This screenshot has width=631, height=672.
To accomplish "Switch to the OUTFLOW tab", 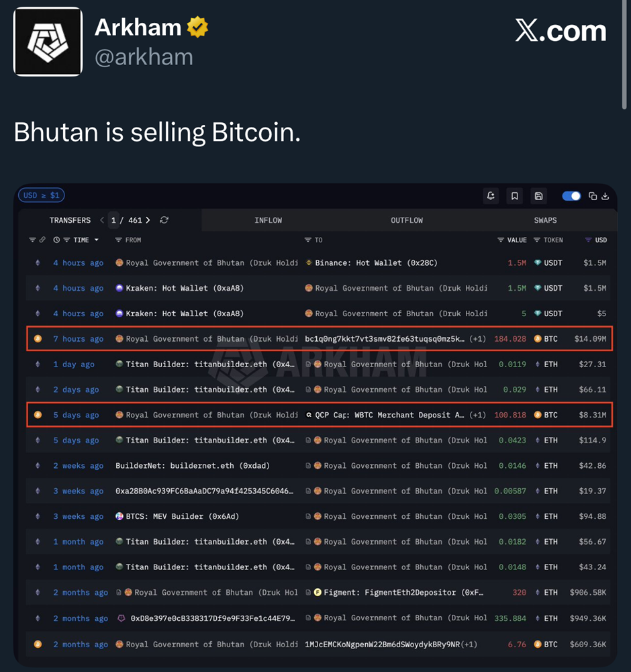I will point(407,220).
